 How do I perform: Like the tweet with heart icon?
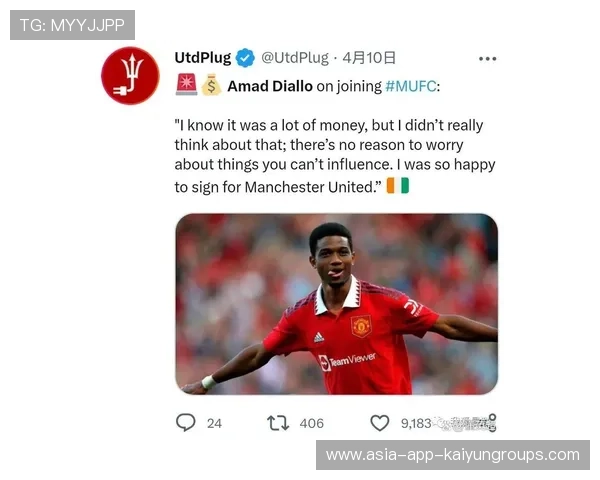[380, 423]
